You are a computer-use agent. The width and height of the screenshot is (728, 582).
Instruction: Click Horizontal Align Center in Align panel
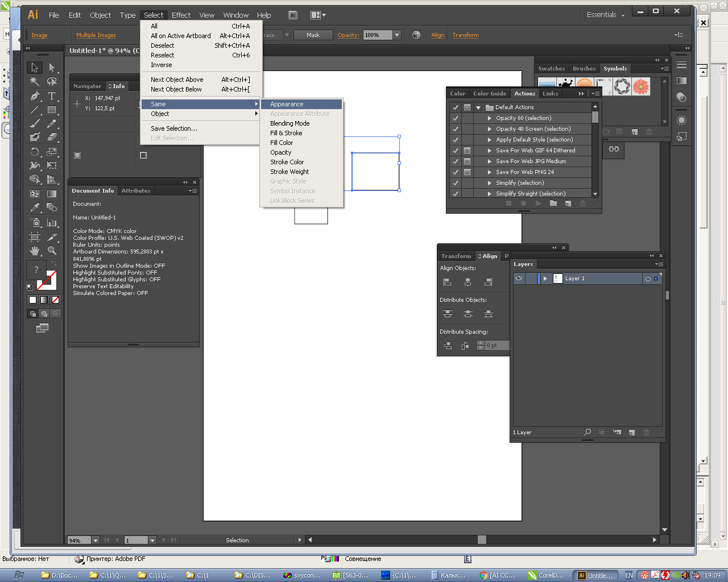(x=468, y=282)
